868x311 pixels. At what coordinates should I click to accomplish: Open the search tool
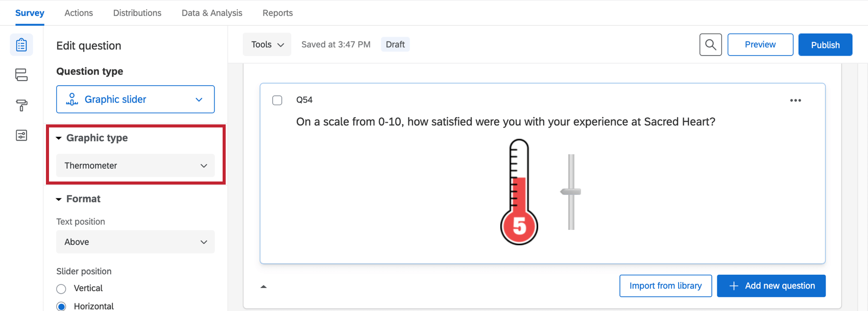click(710, 44)
